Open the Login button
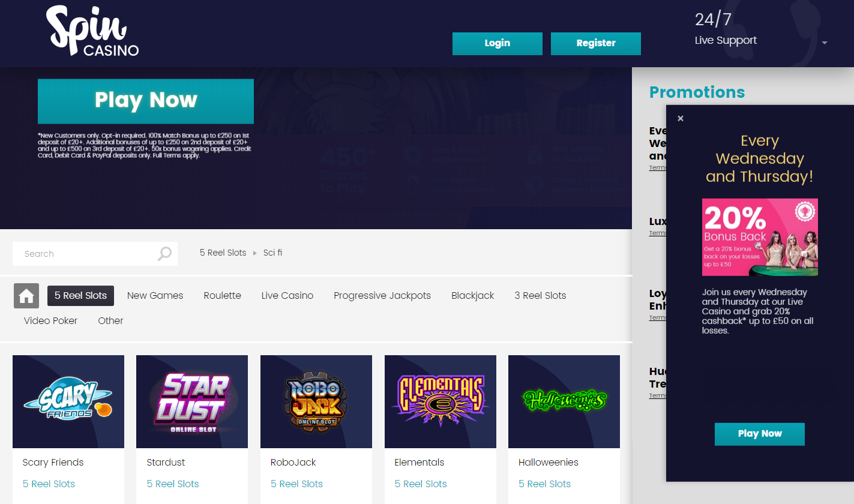 point(498,43)
